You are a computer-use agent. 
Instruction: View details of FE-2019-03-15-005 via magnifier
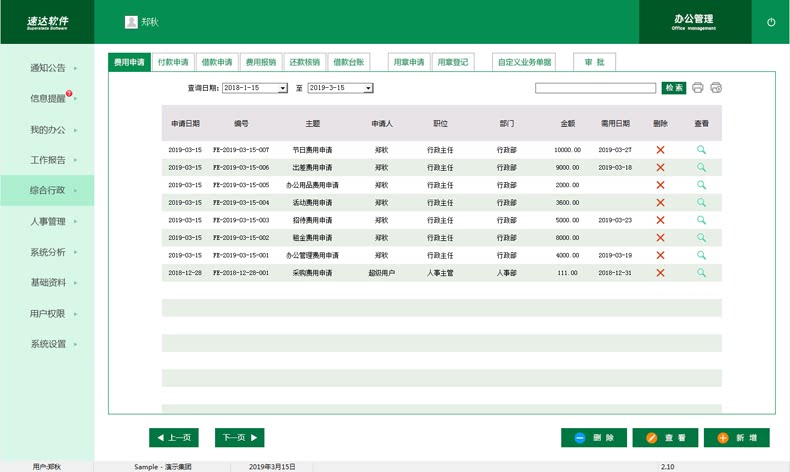click(x=701, y=185)
